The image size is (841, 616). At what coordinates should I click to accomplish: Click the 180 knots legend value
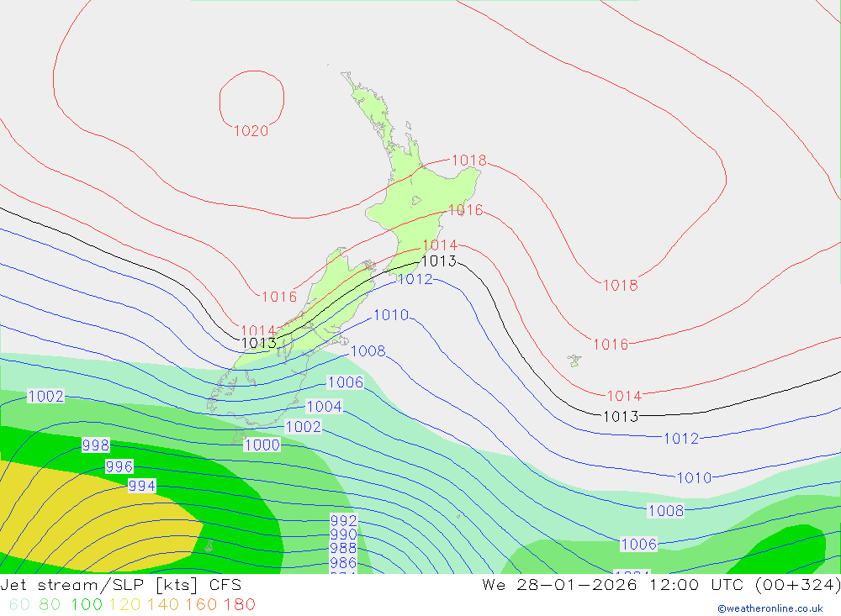coord(239,604)
